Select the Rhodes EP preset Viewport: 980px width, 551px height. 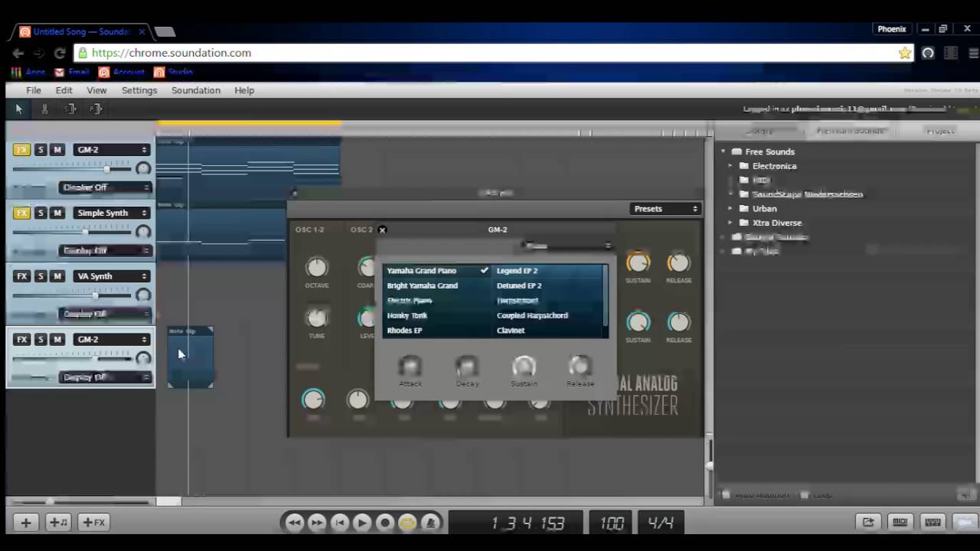pos(405,331)
